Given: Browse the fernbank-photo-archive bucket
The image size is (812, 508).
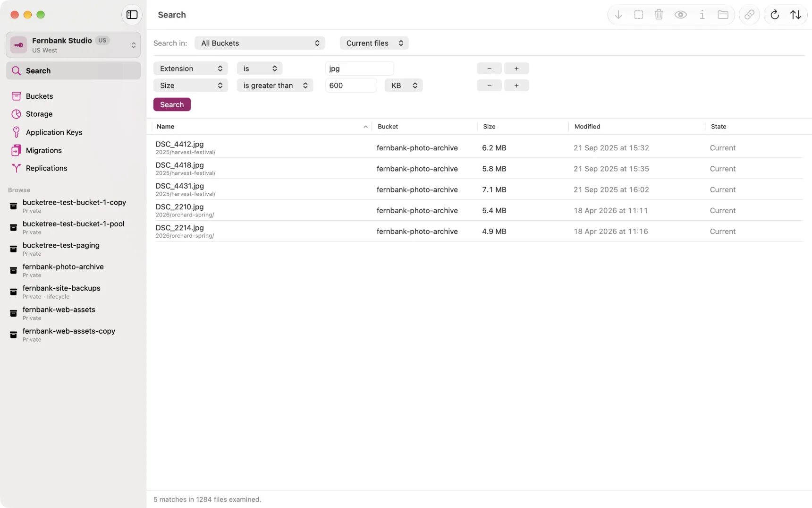Looking at the screenshot, I should (73, 270).
